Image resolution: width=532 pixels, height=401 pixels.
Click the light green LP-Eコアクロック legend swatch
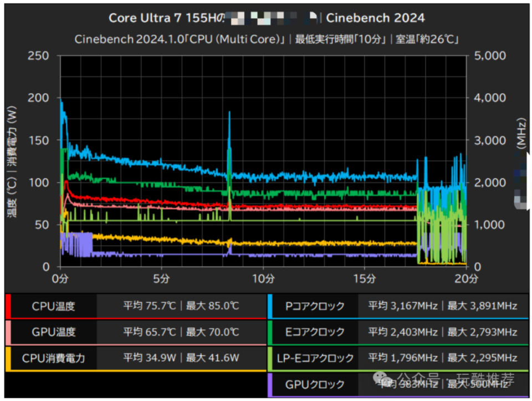[270, 358]
